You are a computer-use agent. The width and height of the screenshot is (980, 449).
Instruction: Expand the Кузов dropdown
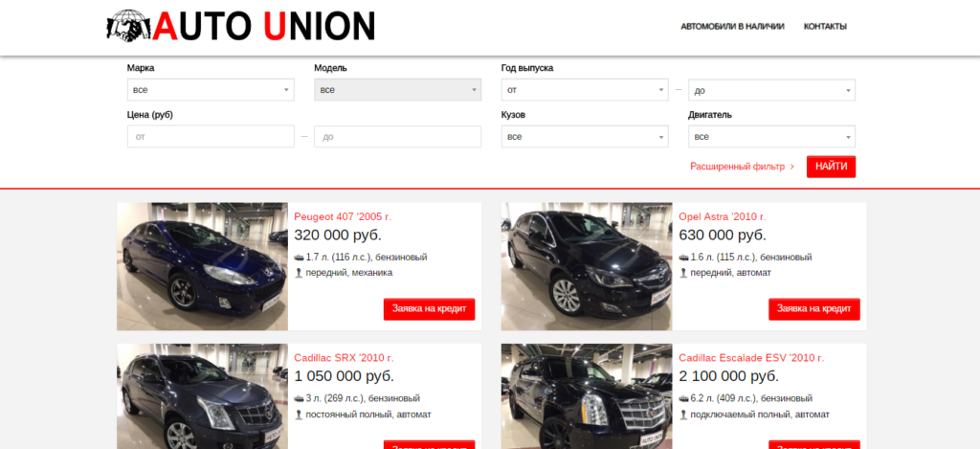pyautogui.click(x=585, y=136)
